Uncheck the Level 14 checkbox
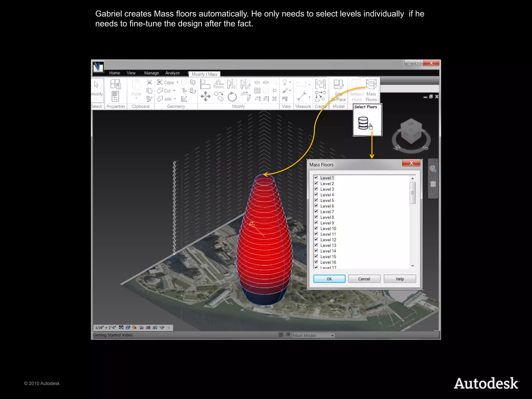 click(x=316, y=251)
